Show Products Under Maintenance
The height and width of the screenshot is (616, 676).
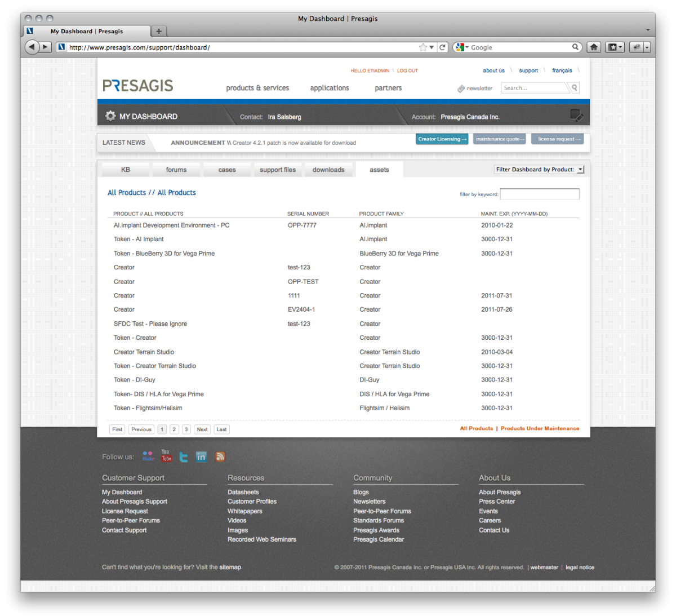tap(540, 428)
